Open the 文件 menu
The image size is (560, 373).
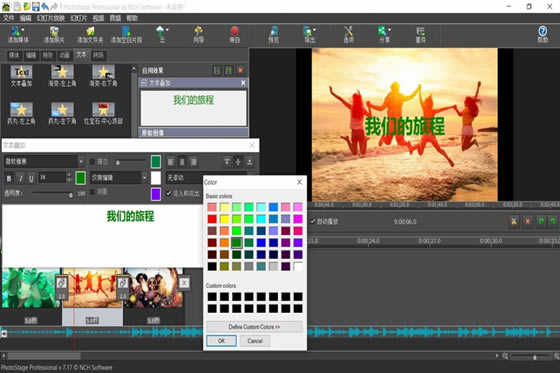pos(9,18)
